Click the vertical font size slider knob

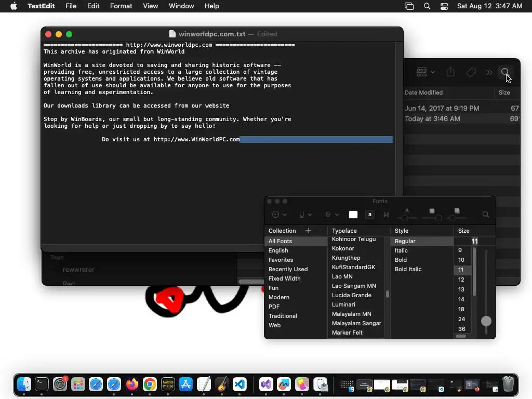486,321
